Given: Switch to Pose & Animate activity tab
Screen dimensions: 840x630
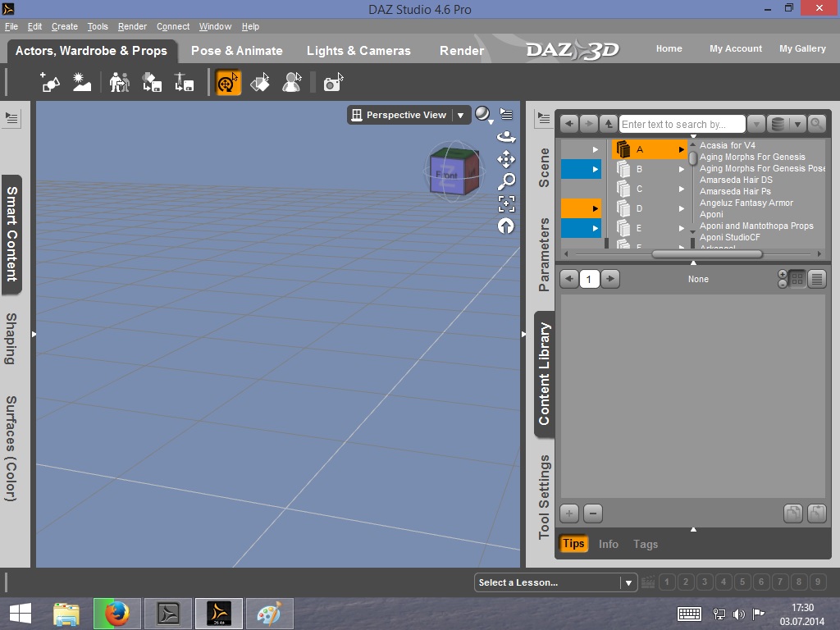Looking at the screenshot, I should (x=237, y=51).
